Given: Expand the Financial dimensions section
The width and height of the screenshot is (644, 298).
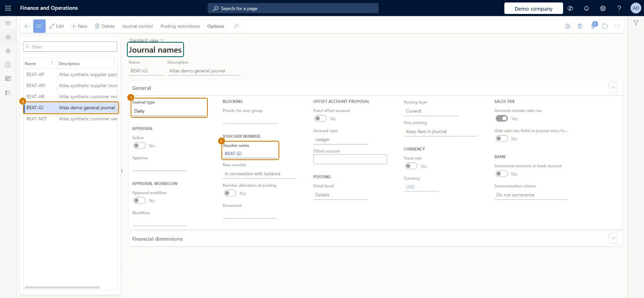Looking at the screenshot, I should [x=613, y=238].
